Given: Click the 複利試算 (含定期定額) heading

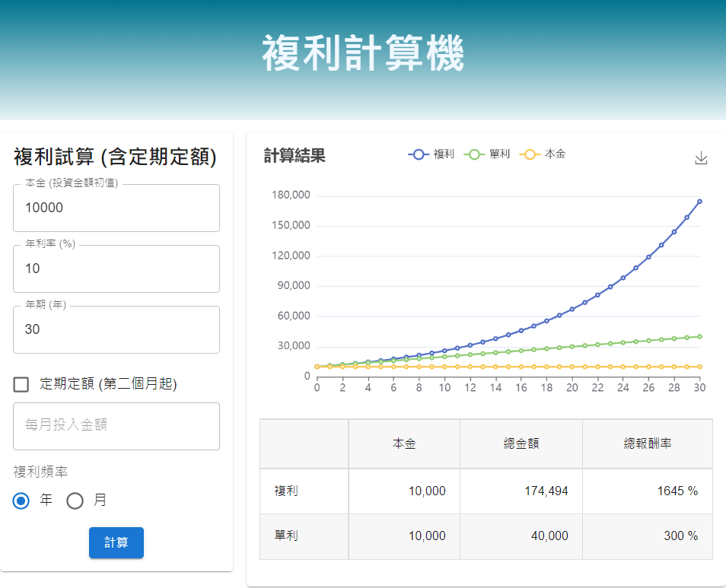Looking at the screenshot, I should [115, 157].
